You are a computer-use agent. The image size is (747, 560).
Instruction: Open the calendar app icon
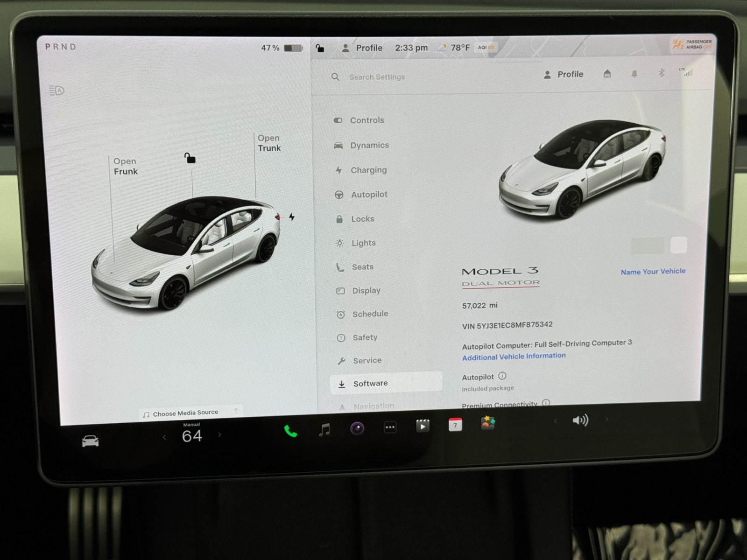coord(455,425)
